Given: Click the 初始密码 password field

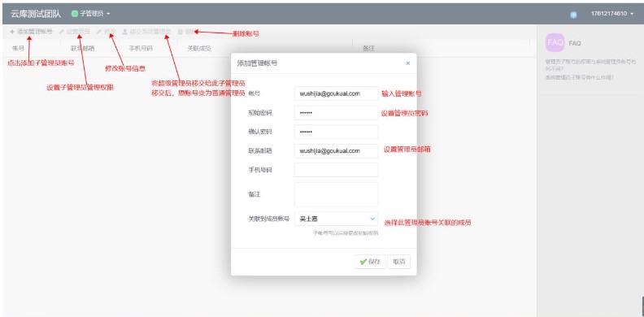Looking at the screenshot, I should 336,113.
